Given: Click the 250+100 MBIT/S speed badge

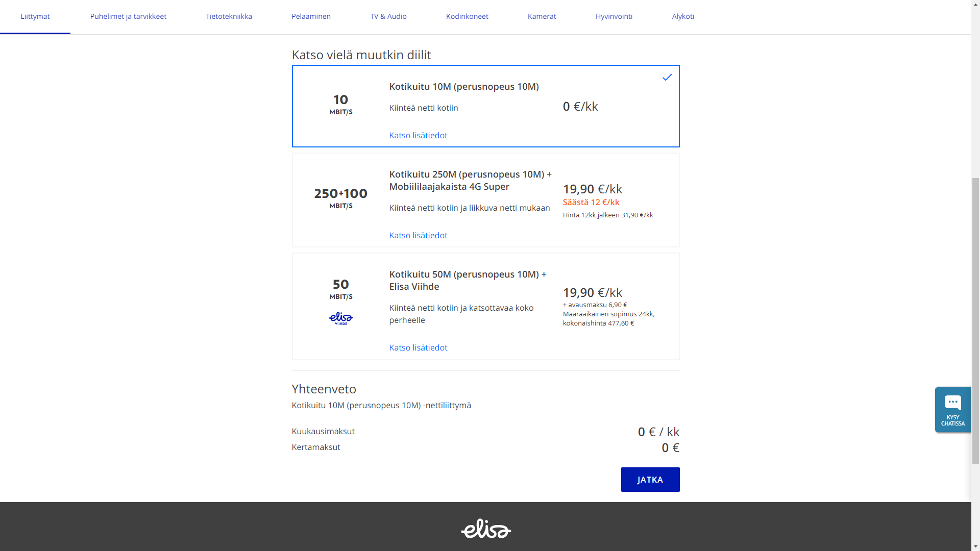Looking at the screenshot, I should (x=341, y=198).
